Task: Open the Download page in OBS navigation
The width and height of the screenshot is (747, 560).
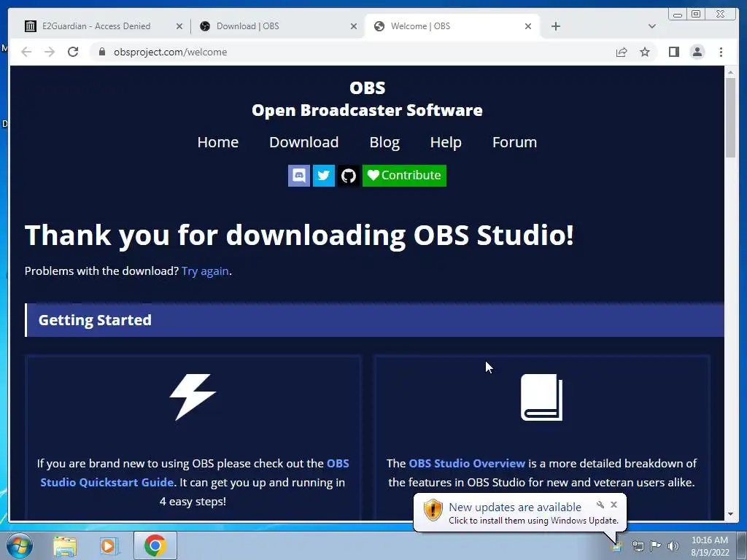Action: pos(304,142)
